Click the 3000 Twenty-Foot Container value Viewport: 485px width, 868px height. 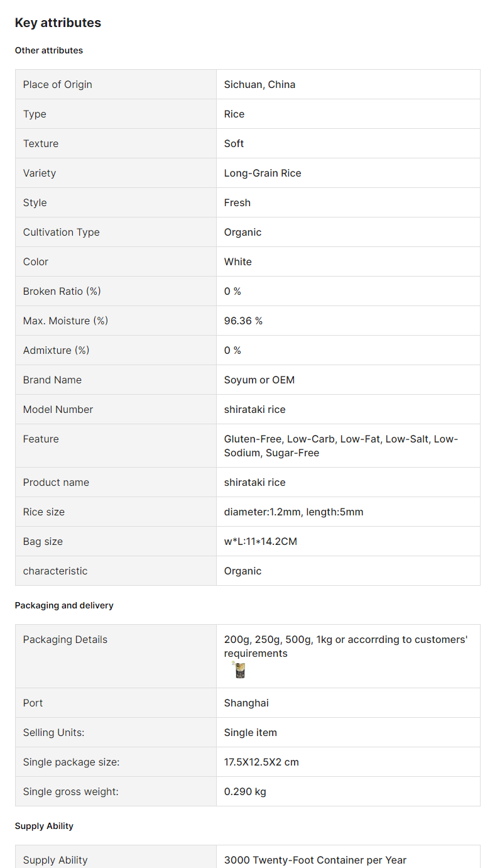coord(315,860)
